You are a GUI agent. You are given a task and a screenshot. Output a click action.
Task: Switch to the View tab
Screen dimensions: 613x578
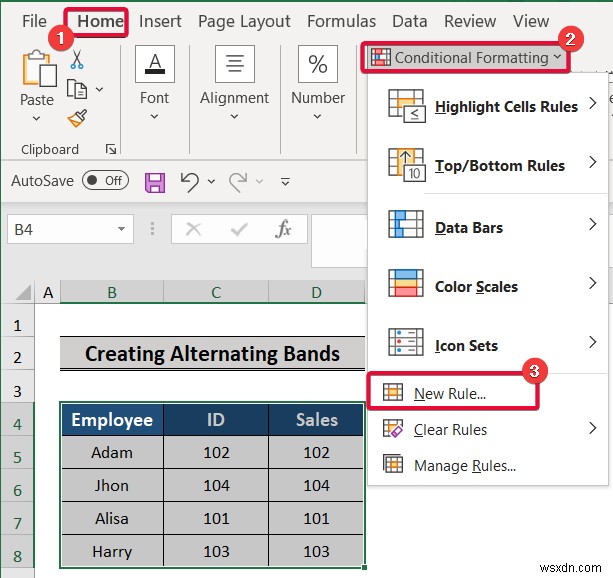[531, 21]
